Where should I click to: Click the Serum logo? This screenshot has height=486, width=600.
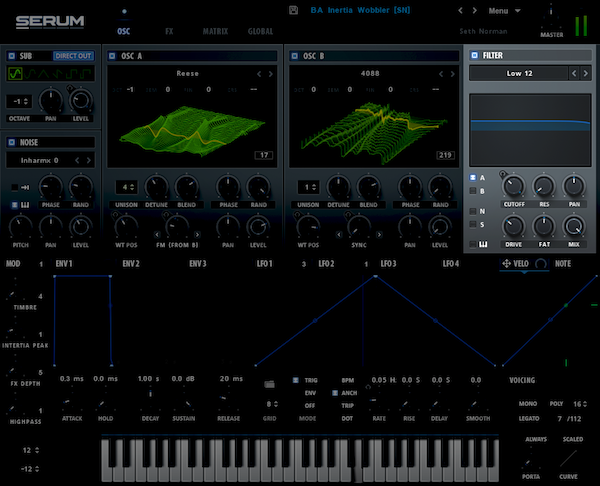pyautogui.click(x=50, y=22)
